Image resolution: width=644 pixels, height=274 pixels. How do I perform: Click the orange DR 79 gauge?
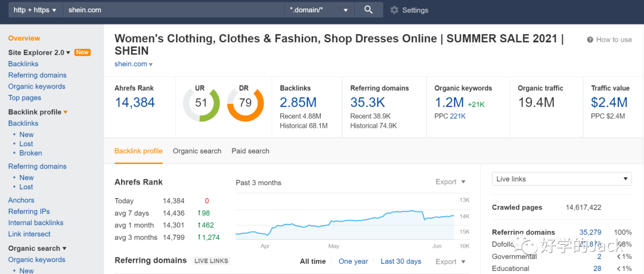pyautogui.click(x=245, y=103)
